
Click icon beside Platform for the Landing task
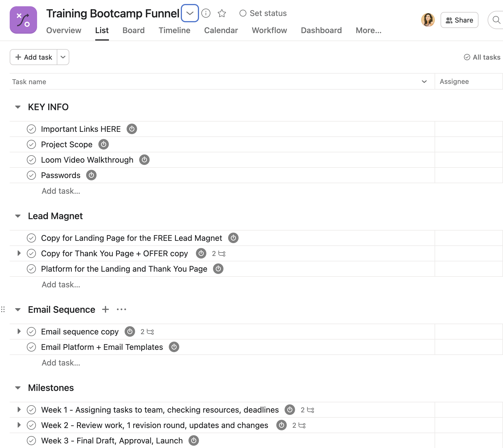[218, 269]
